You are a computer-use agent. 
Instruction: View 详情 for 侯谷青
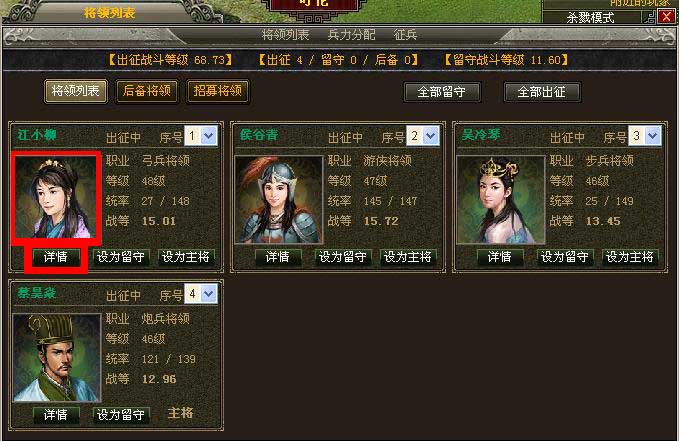[278, 257]
